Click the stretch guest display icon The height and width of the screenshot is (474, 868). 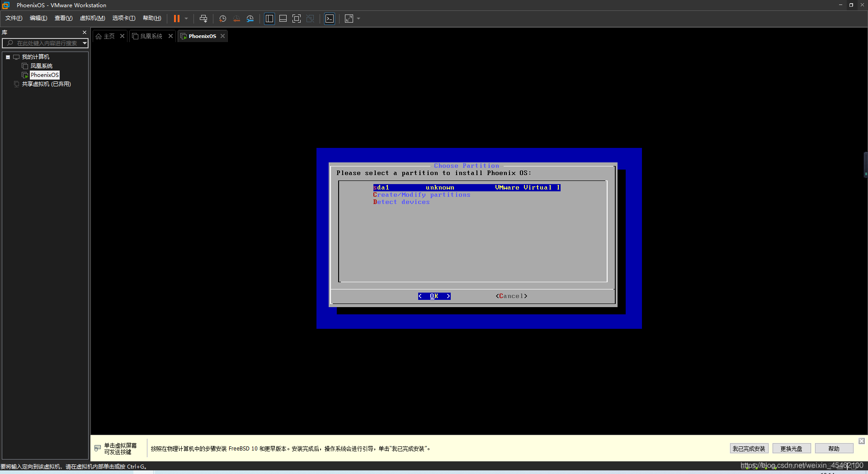349,19
